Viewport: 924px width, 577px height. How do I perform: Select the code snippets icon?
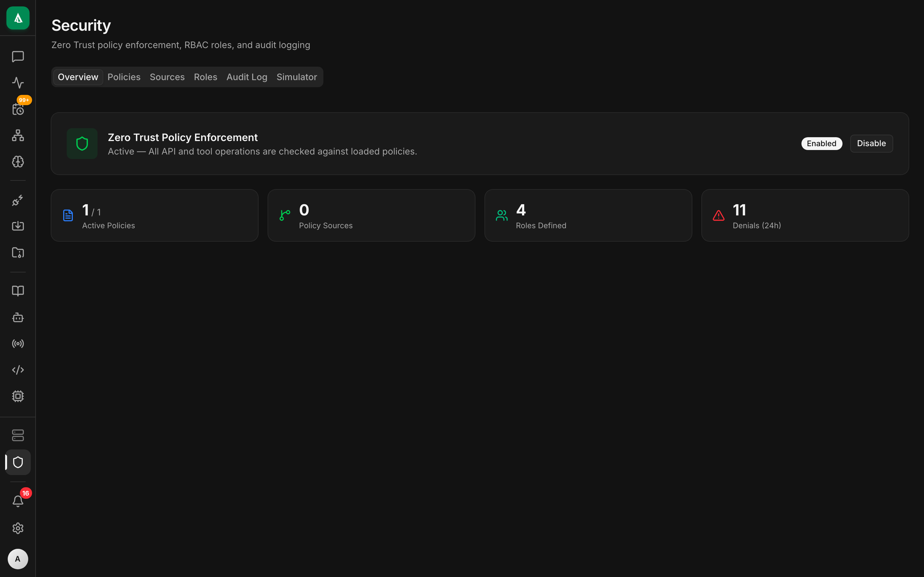tap(18, 369)
